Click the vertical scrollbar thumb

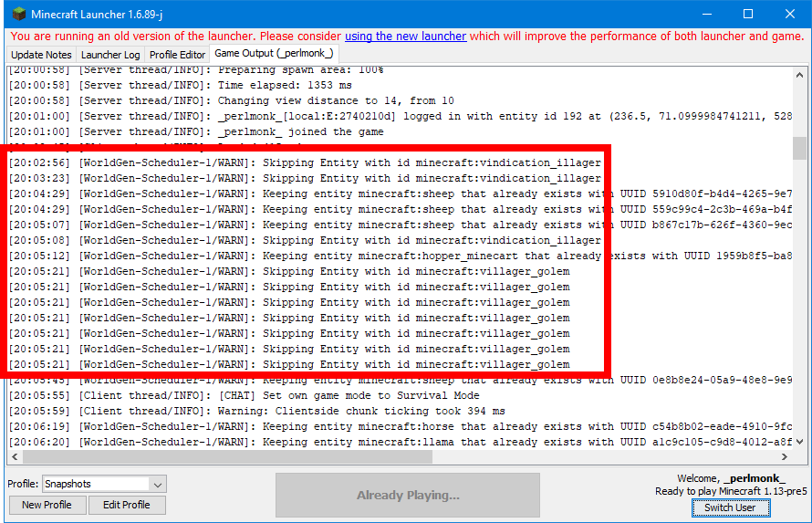pyautogui.click(x=799, y=149)
